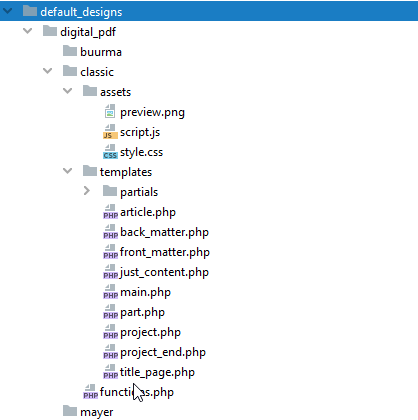Collapse the templates folder chevron
418x420 pixels.
click(67, 171)
